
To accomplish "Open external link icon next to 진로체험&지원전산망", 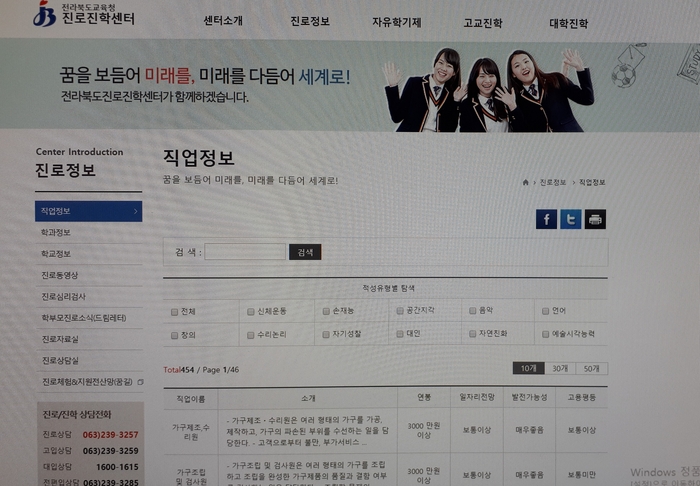I will (140, 382).
